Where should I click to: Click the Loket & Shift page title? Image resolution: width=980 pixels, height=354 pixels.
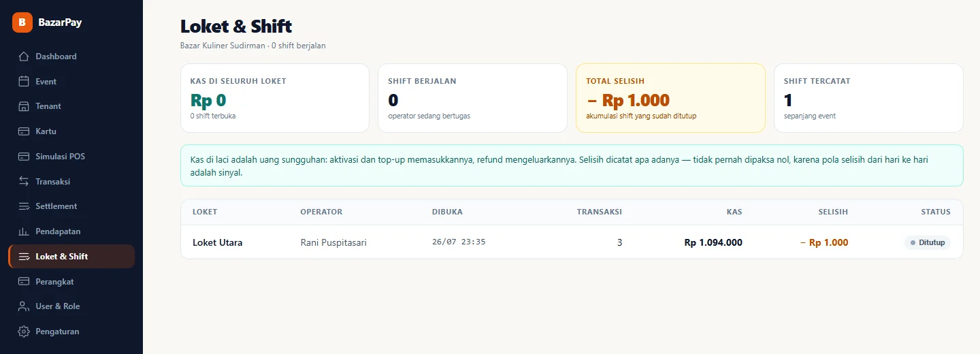[x=236, y=27]
